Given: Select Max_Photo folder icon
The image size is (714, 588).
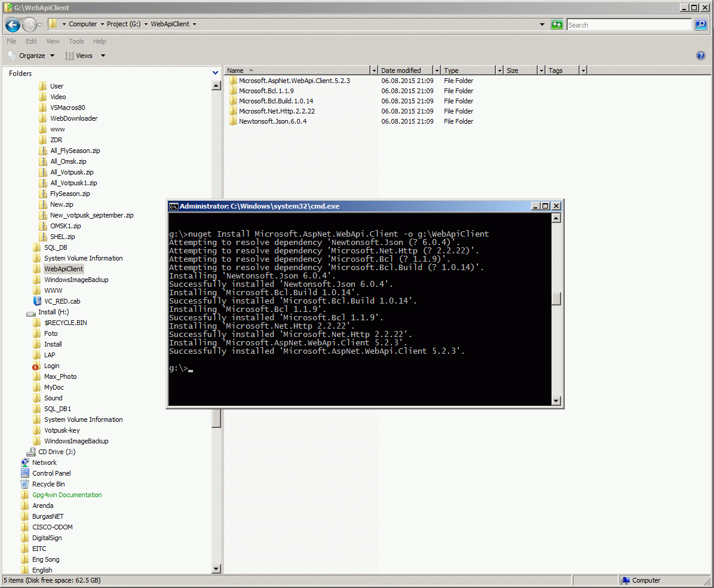Looking at the screenshot, I should pyautogui.click(x=37, y=376).
